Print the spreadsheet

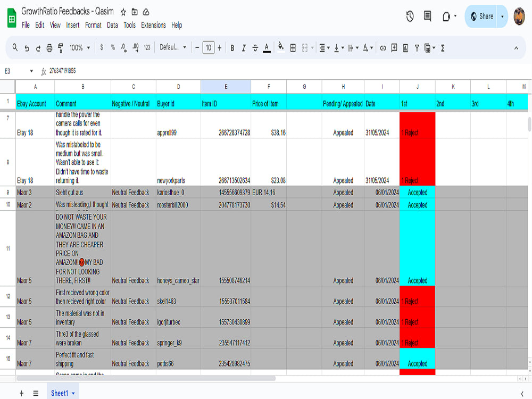(x=49, y=48)
